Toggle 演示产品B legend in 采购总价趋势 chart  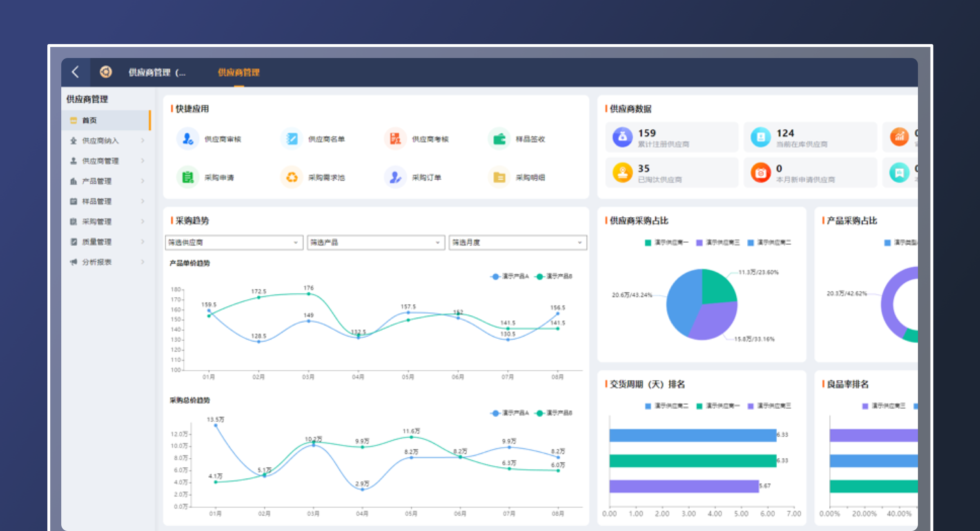click(554, 413)
